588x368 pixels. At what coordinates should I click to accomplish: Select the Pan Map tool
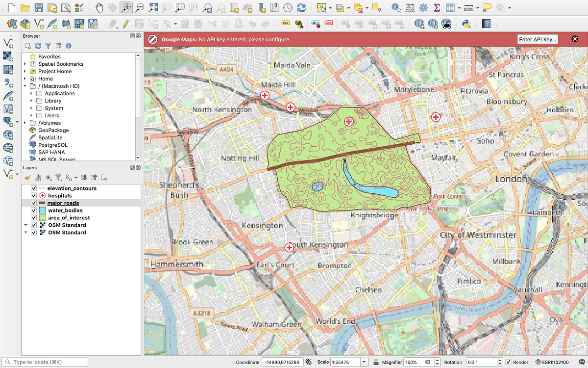(99, 8)
